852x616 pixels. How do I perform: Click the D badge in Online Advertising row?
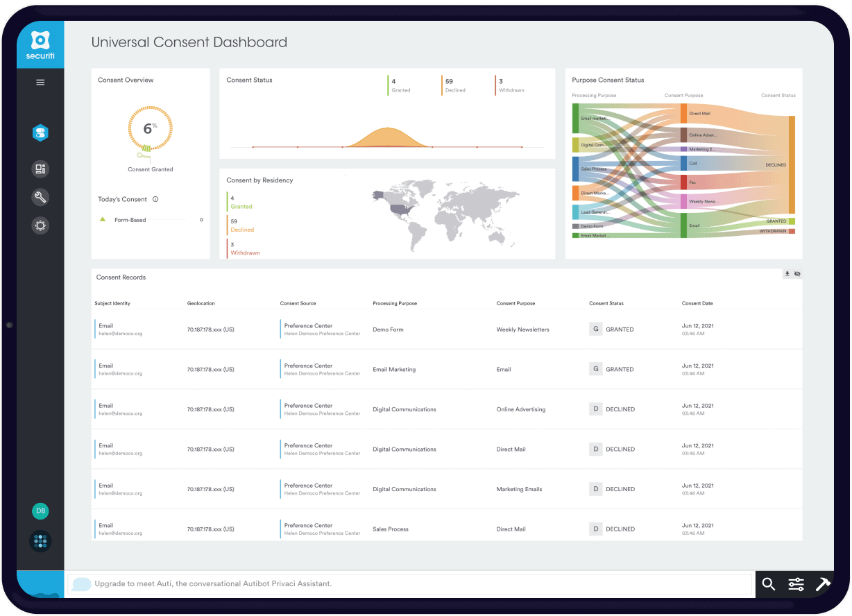(595, 409)
